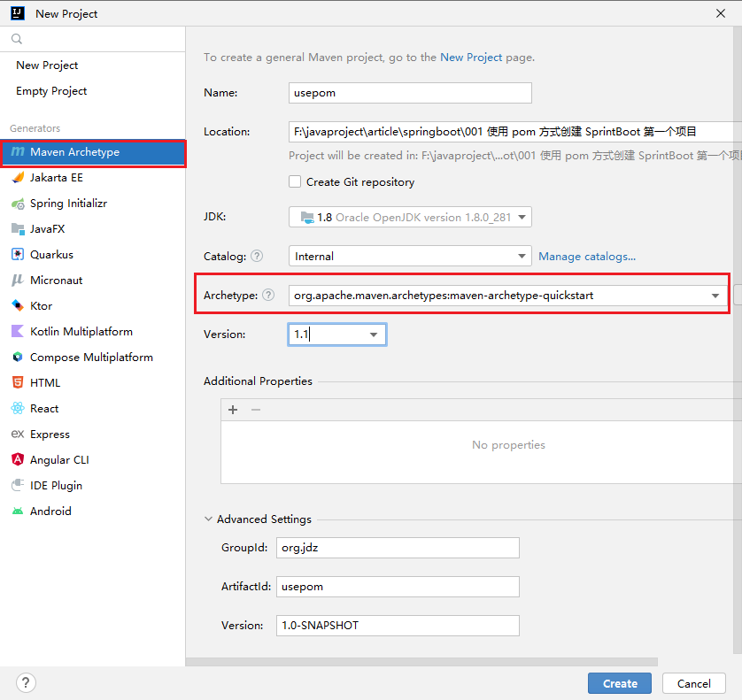
Task: Click the HTML5 shield icon
Action: pos(18,382)
